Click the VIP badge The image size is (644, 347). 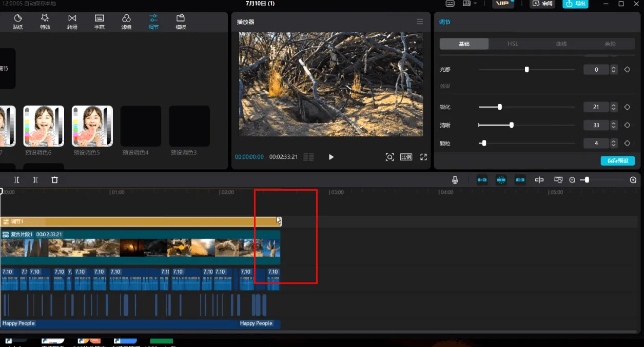click(503, 4)
